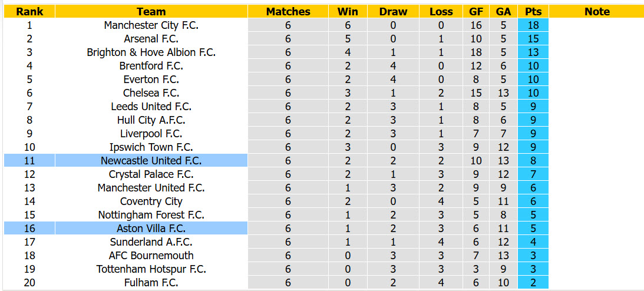Click the Win column header
644x291 pixels.
(x=348, y=12)
